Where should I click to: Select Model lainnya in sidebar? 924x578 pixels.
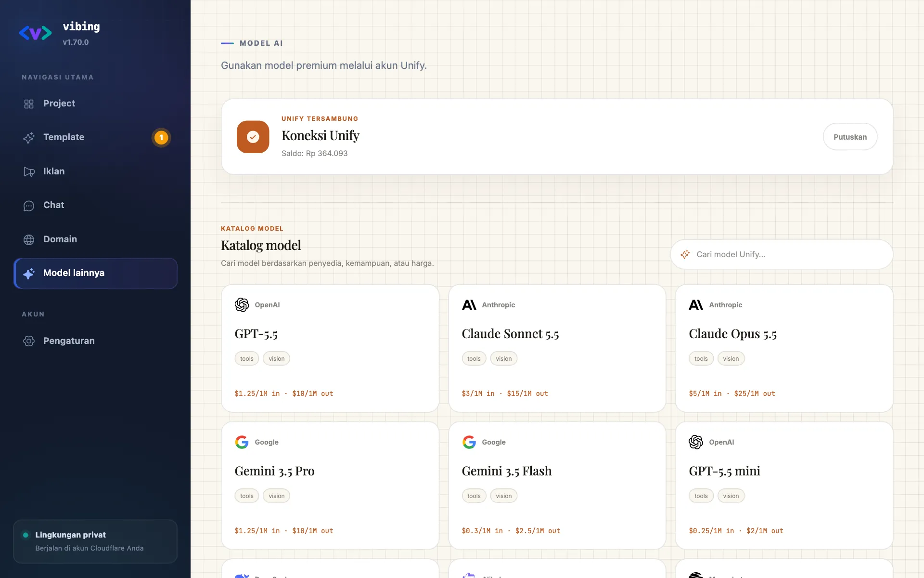[95, 273]
